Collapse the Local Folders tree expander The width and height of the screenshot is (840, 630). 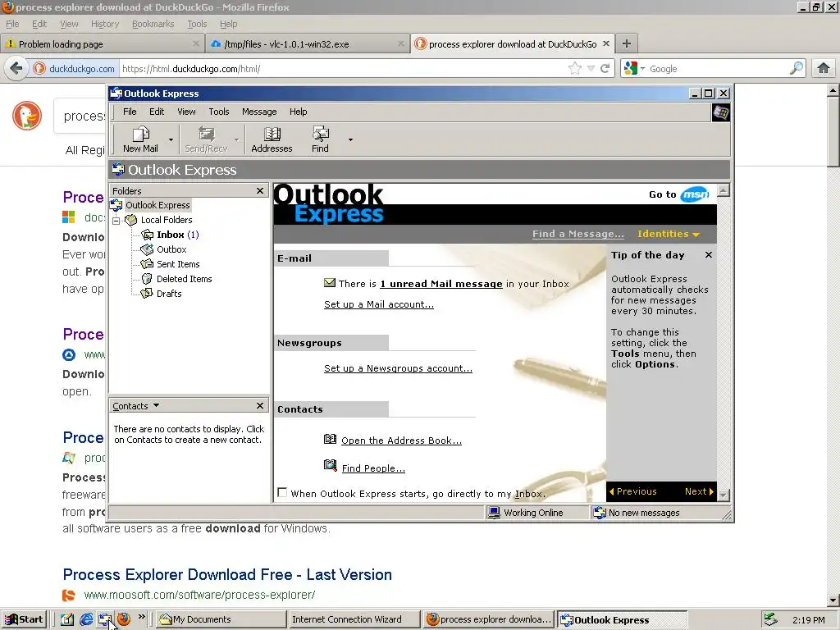click(x=116, y=221)
